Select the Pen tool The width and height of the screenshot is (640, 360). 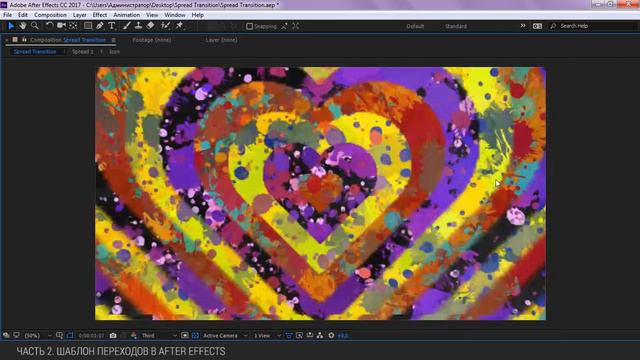click(x=100, y=26)
